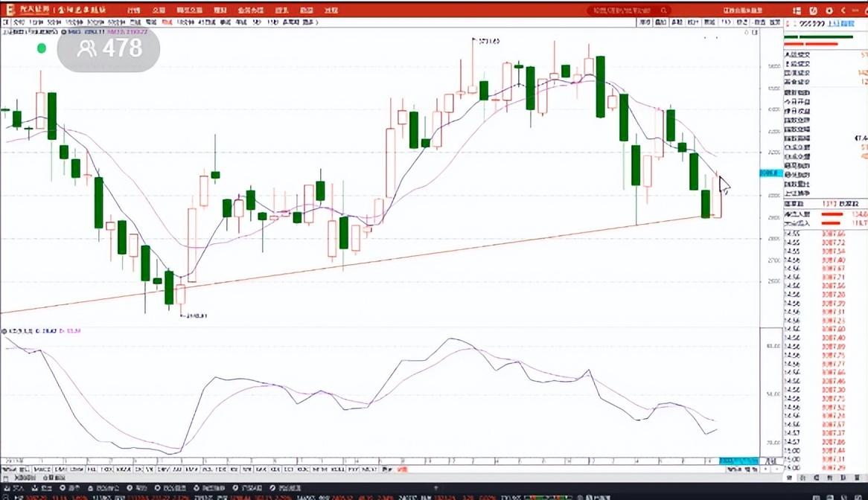Open the settings gear icon
Viewport: 868px width, 500px height.
(x=829, y=10)
